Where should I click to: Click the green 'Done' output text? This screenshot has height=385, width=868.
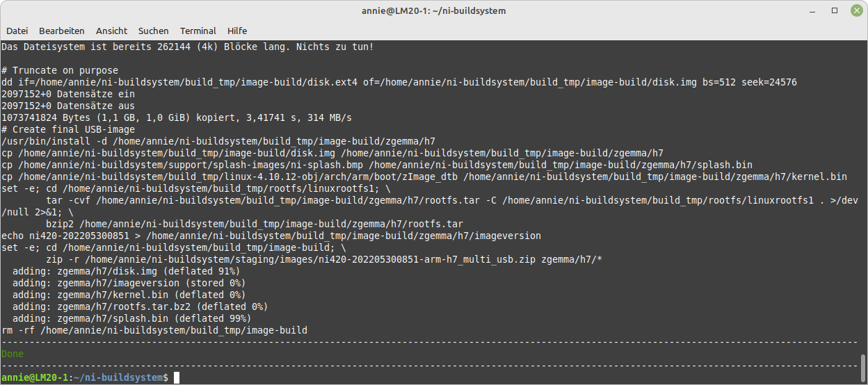tap(13, 354)
